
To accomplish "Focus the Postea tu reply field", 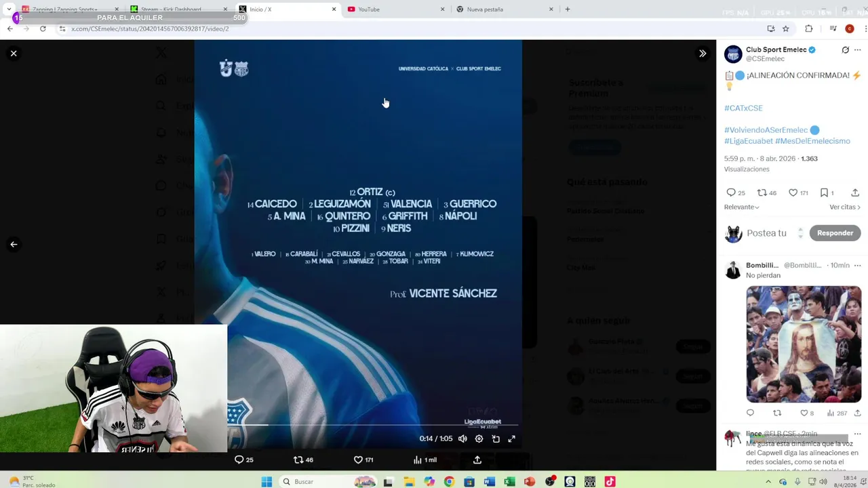I will pyautogui.click(x=766, y=233).
